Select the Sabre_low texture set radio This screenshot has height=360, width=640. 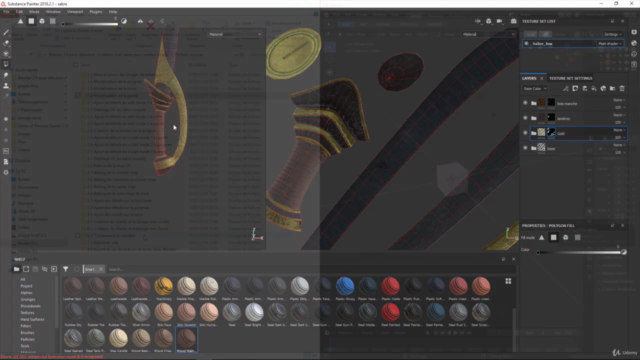527,43
